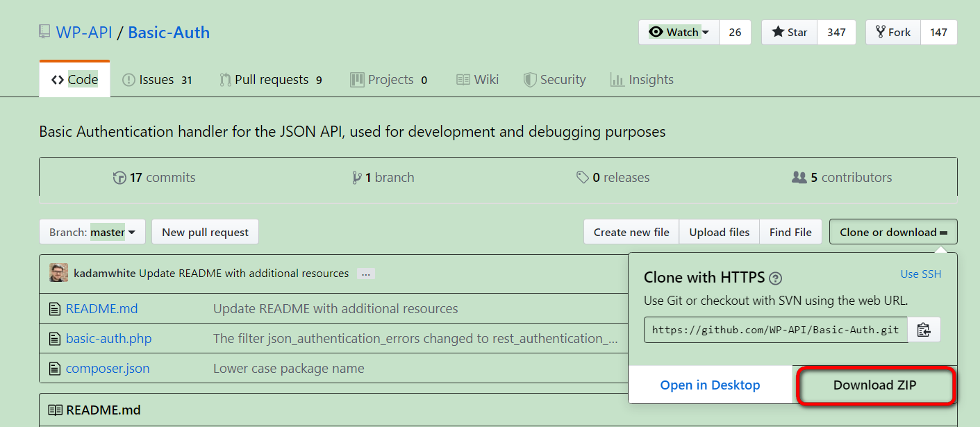
Task: Open the basic-auth.php file
Action: point(108,339)
